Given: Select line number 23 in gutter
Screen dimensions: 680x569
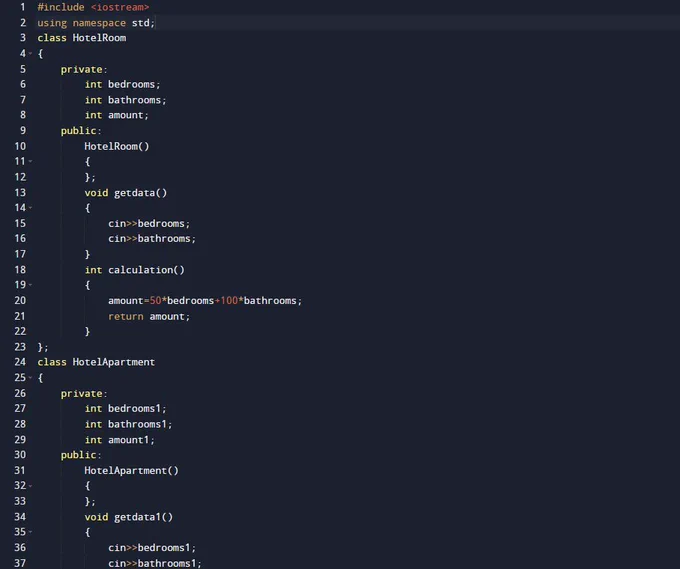Looking at the screenshot, I should (20, 347).
